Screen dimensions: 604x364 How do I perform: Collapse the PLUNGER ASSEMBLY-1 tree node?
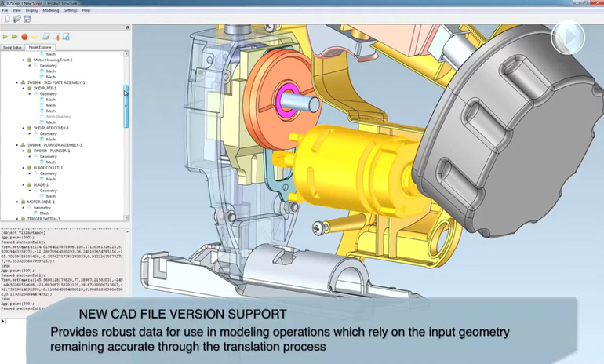[x=17, y=145]
